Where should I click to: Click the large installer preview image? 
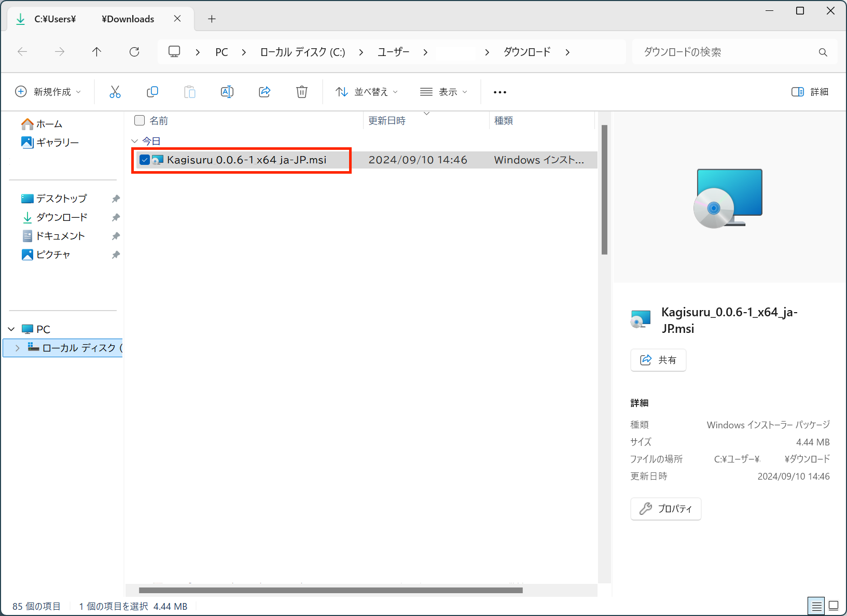728,198
